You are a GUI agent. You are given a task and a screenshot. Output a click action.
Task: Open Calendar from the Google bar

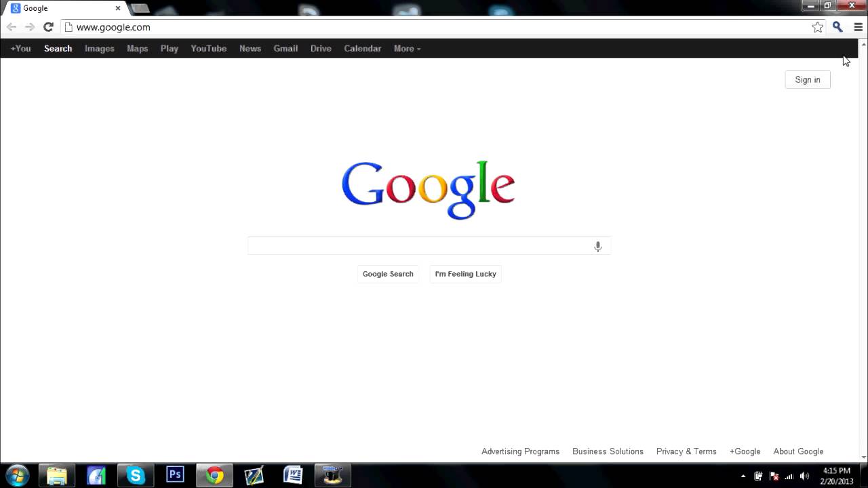[x=362, y=49]
